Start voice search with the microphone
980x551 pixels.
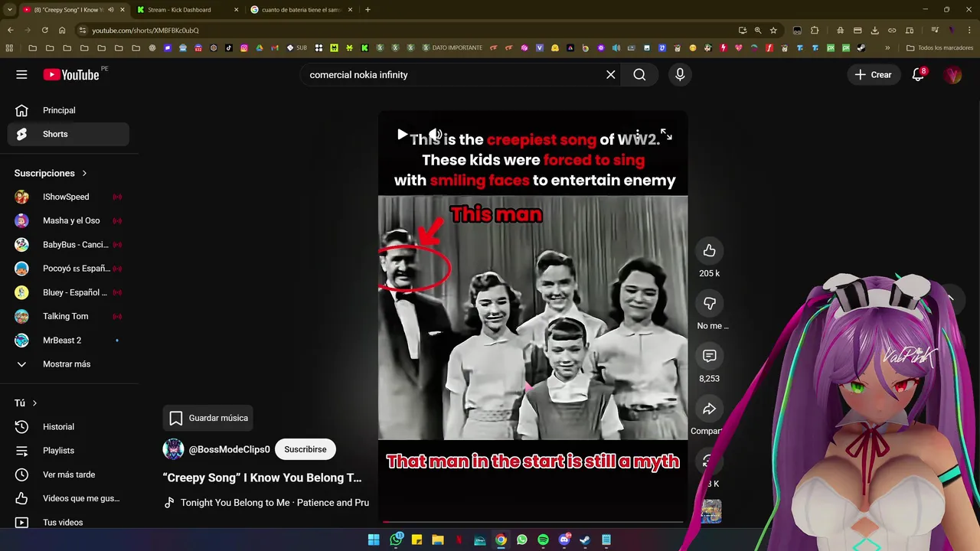click(x=680, y=74)
